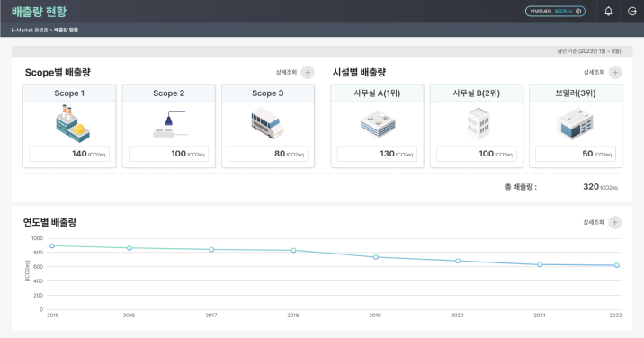
Task: Click the 140 tCO2eq value
Action: 88,154
